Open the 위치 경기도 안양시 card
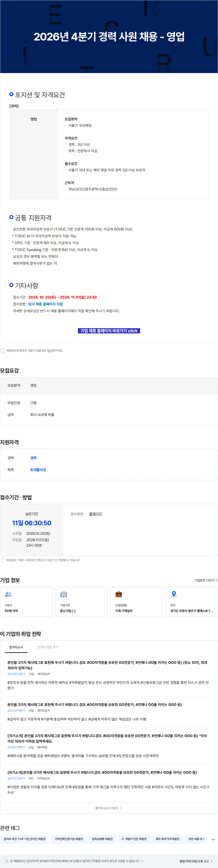This screenshot has width=218, height=868. (192, 602)
